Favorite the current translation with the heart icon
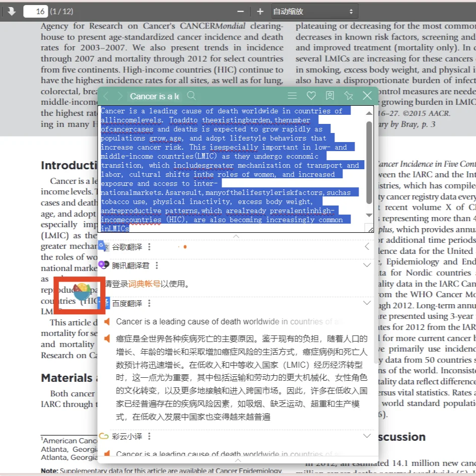This screenshot has width=476, height=476. click(x=311, y=96)
